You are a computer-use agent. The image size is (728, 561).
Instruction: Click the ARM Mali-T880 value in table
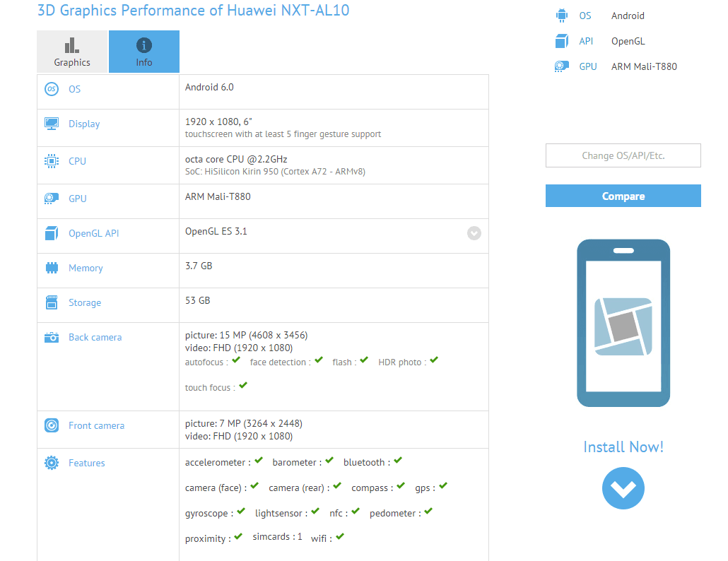coord(218,196)
